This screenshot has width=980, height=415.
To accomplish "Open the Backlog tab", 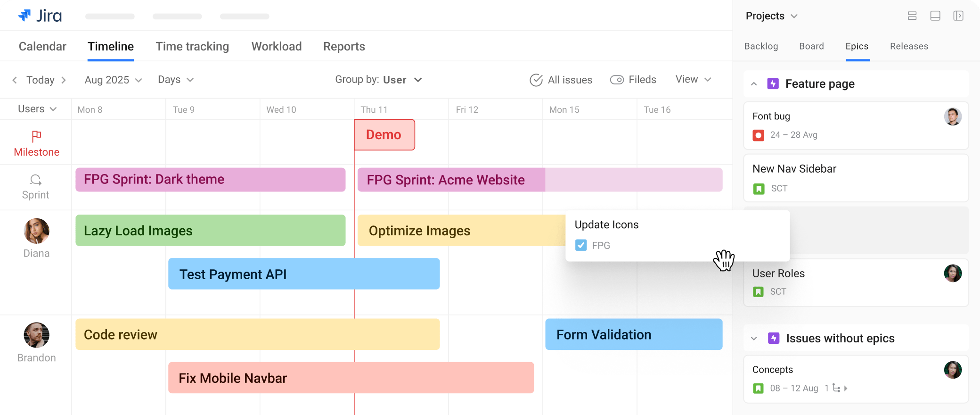I will tap(761, 46).
